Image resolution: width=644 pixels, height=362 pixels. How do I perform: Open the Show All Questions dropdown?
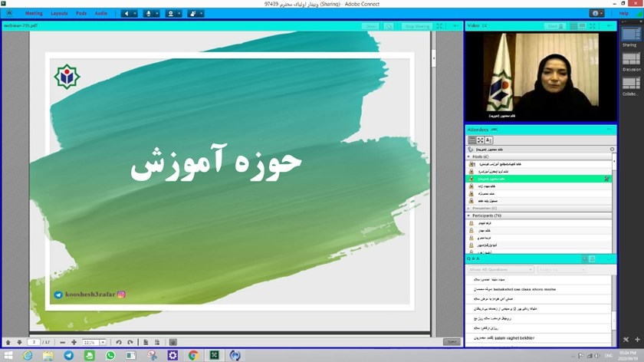click(x=501, y=269)
